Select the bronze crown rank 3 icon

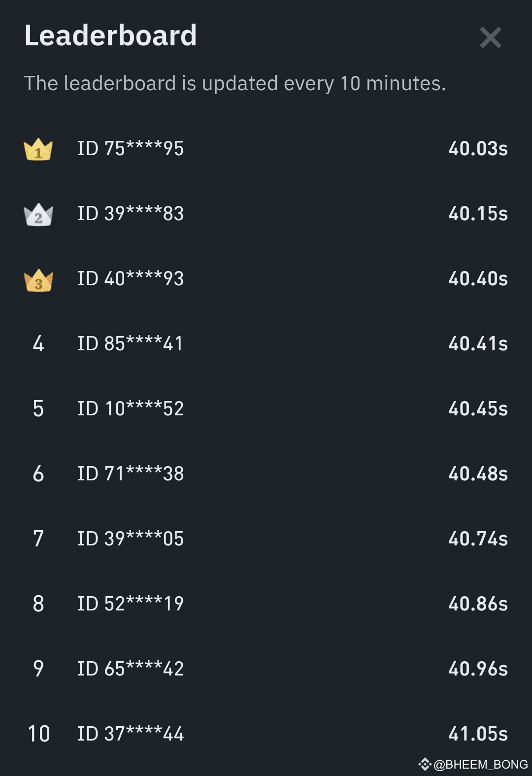point(38,280)
